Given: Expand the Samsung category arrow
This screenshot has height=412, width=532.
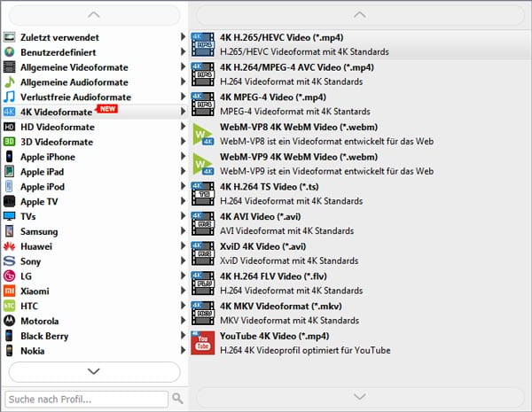Looking at the screenshot, I should point(184,231).
